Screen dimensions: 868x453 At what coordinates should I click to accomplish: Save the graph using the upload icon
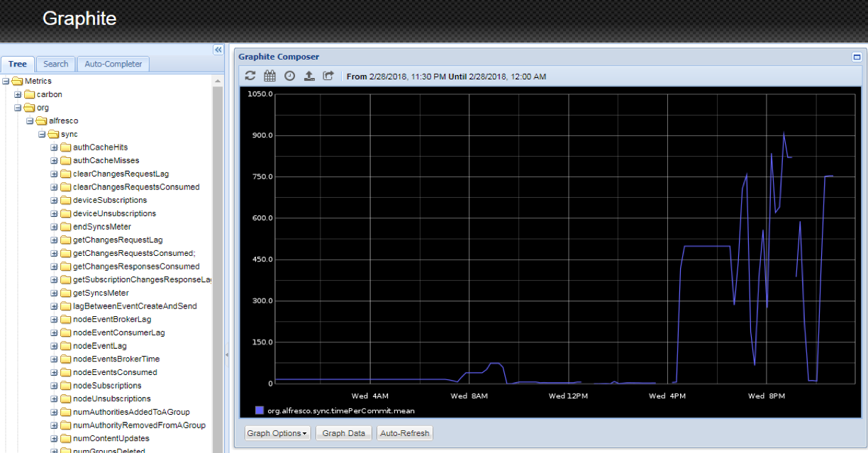(x=308, y=76)
